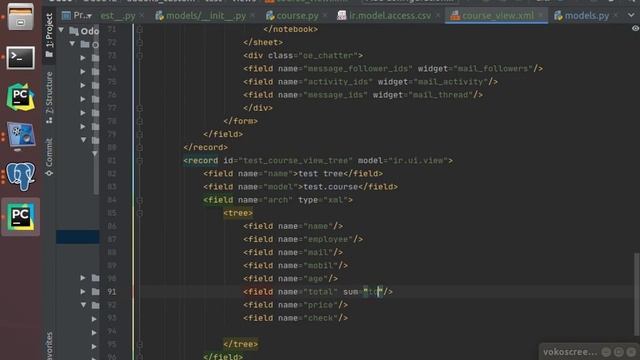This screenshot has height=360, width=640.
Task: Click the "mail_activity" widget value
Action: [451, 82]
